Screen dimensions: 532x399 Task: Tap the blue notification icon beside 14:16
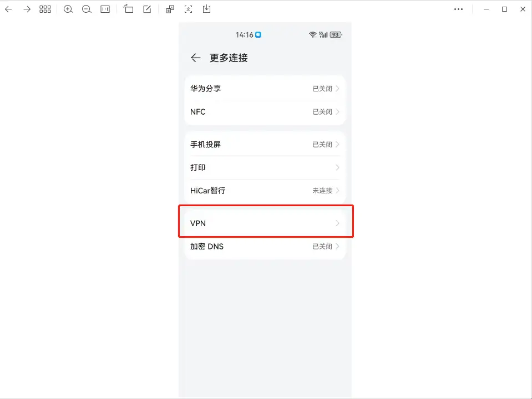[x=258, y=34]
